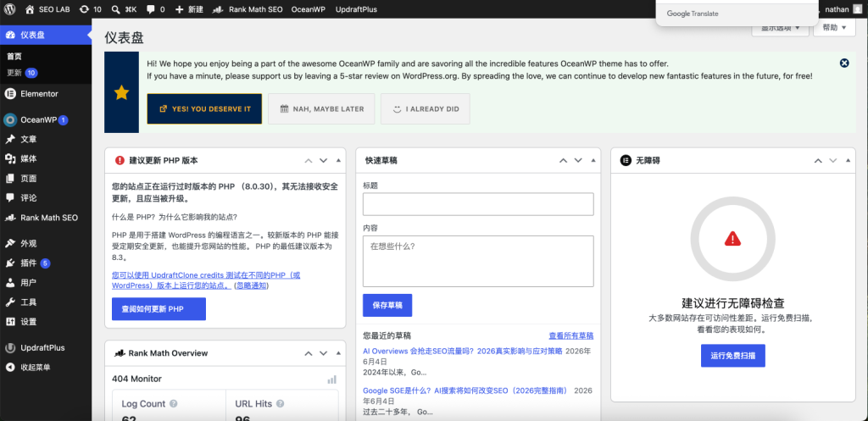Screen dimensions: 868x421
Task: Click I ALREADY DID button
Action: pyautogui.click(x=426, y=109)
